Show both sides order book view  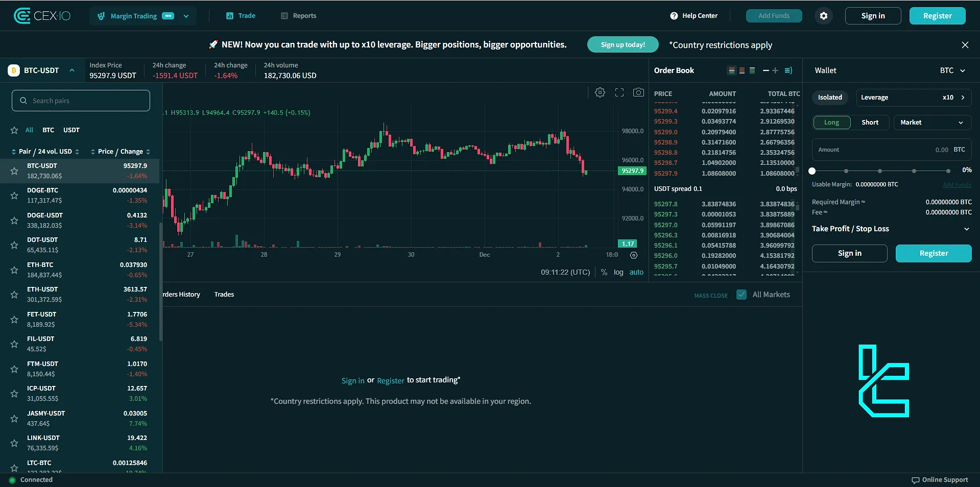pos(732,70)
